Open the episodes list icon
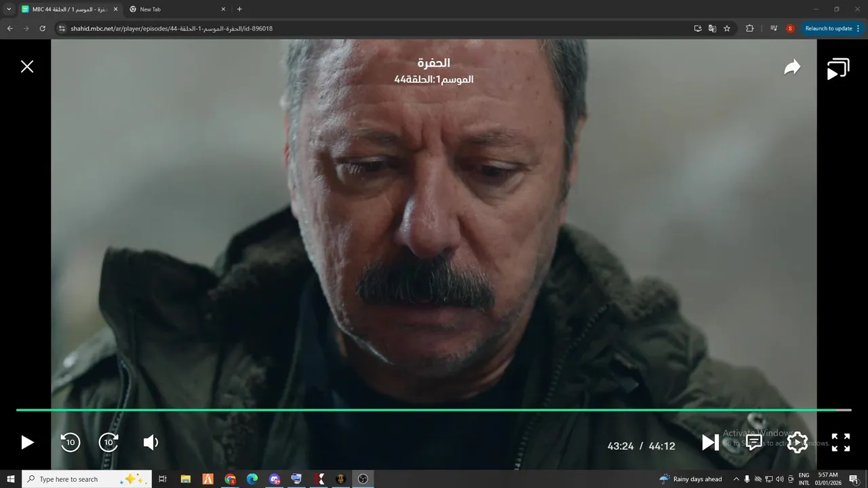868x488 pixels. coord(838,69)
